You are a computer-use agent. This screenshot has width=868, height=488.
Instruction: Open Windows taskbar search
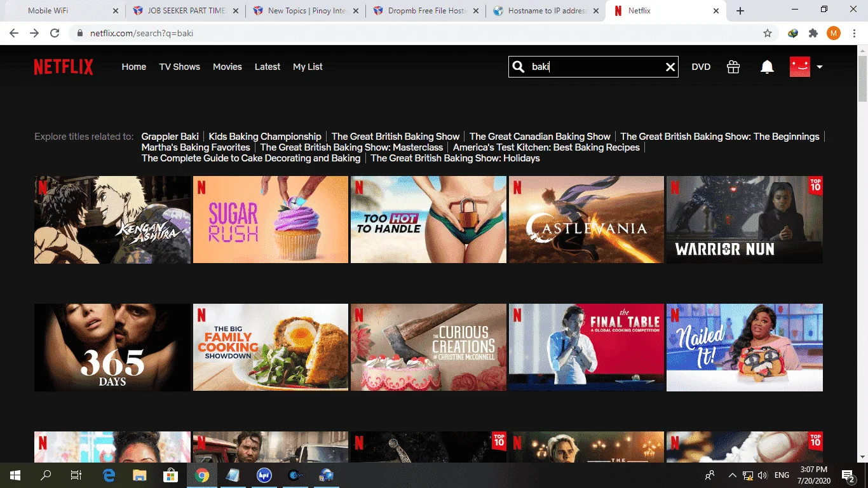[x=46, y=475]
